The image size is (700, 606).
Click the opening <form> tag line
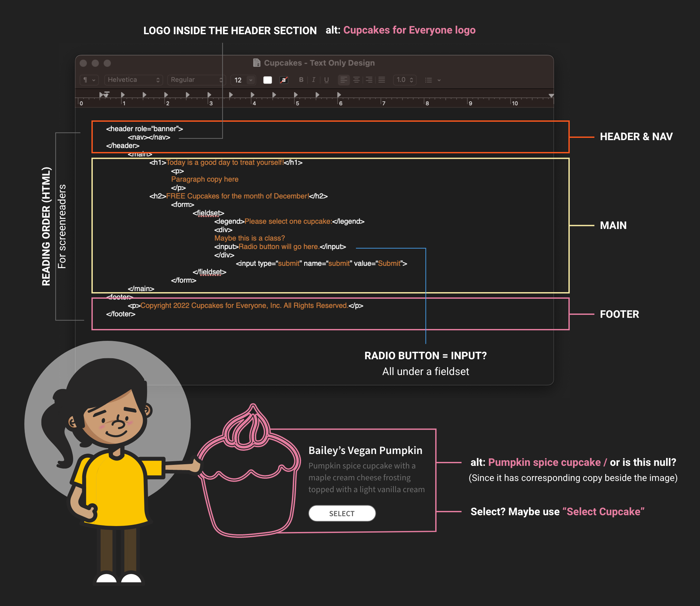click(183, 205)
